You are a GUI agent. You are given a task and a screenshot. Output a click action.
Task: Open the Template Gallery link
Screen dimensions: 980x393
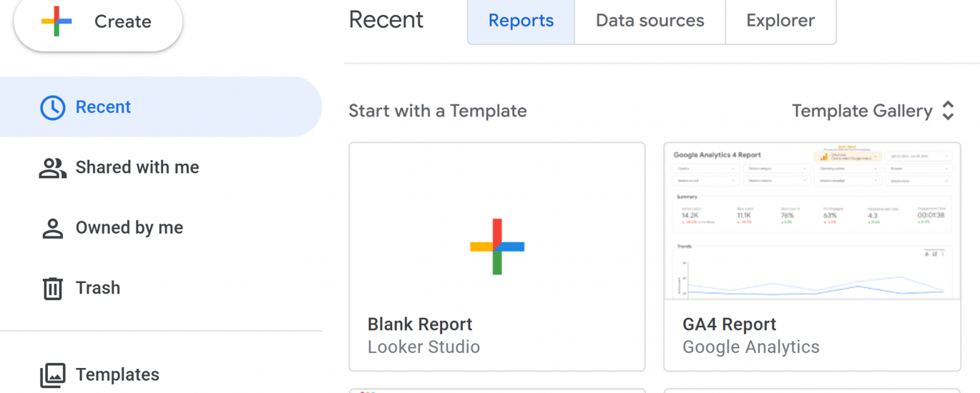(x=862, y=111)
